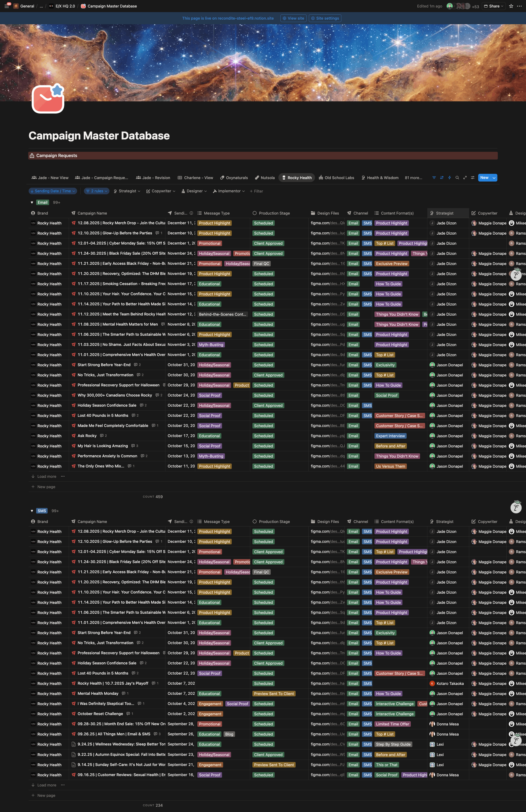Open the Strategist filter dropdown
Viewport: 526px width, 812px height.
click(x=127, y=191)
